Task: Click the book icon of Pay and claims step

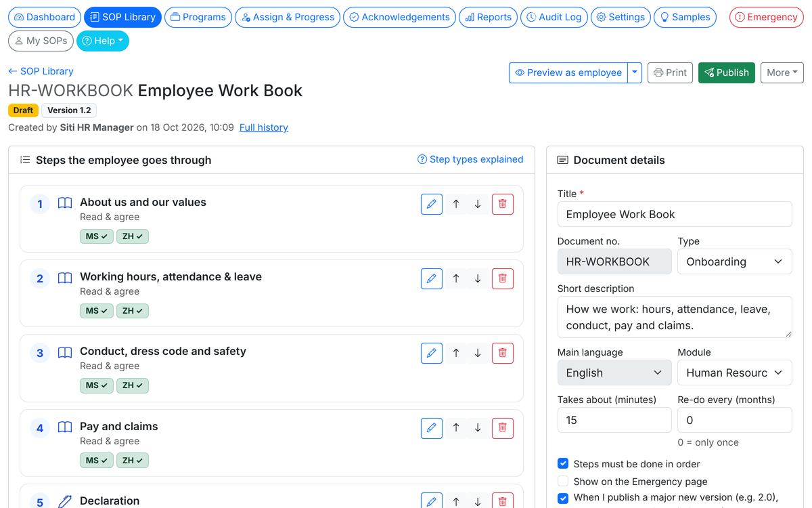Action: 65,427
